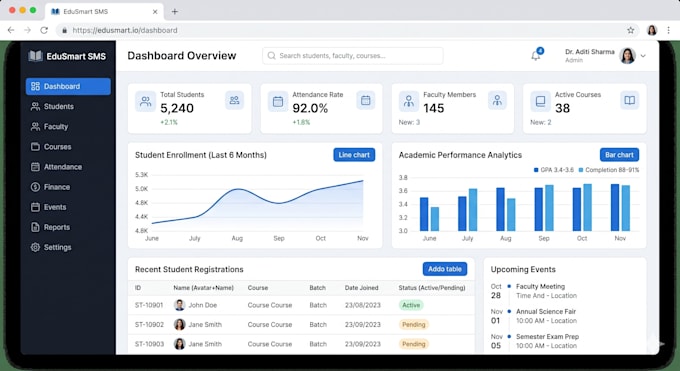Click the Pending badge in row ST-10903
The image size is (680, 371).
[413, 344]
